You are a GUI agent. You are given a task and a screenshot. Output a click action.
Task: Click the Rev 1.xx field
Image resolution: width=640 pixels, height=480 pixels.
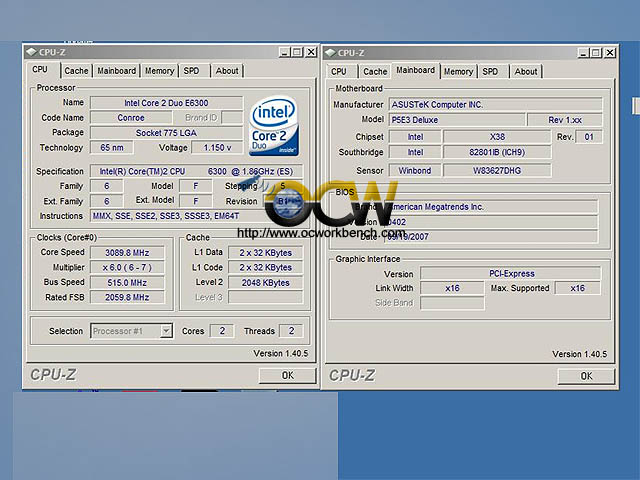click(565, 120)
